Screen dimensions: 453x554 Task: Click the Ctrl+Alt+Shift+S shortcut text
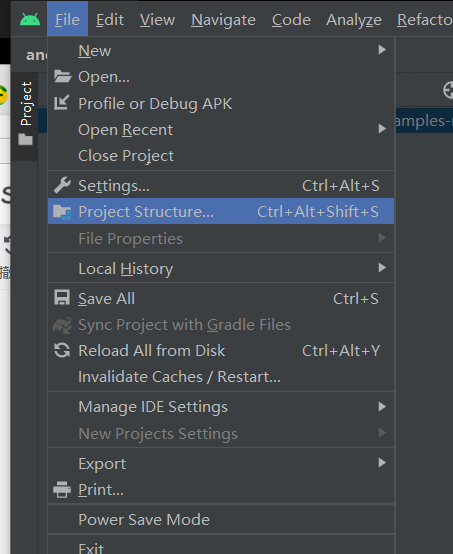[318, 212]
